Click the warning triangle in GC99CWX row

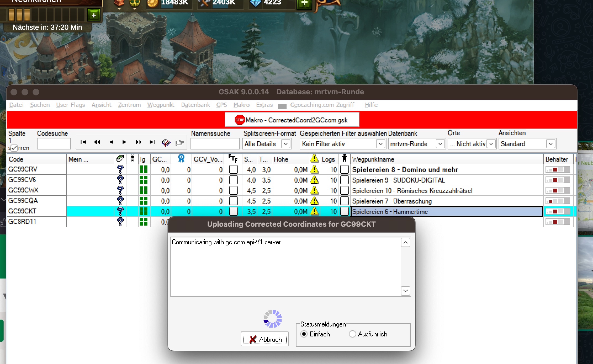click(314, 190)
